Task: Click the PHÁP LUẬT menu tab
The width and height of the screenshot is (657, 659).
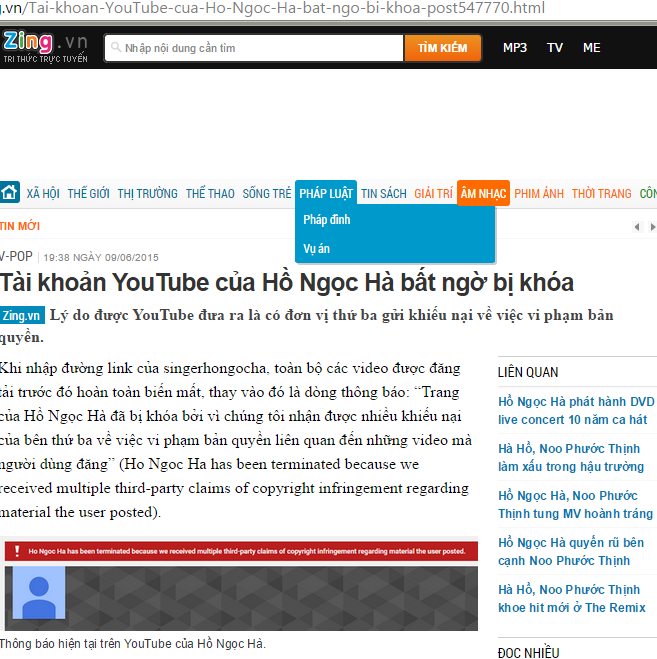Action: [x=326, y=193]
